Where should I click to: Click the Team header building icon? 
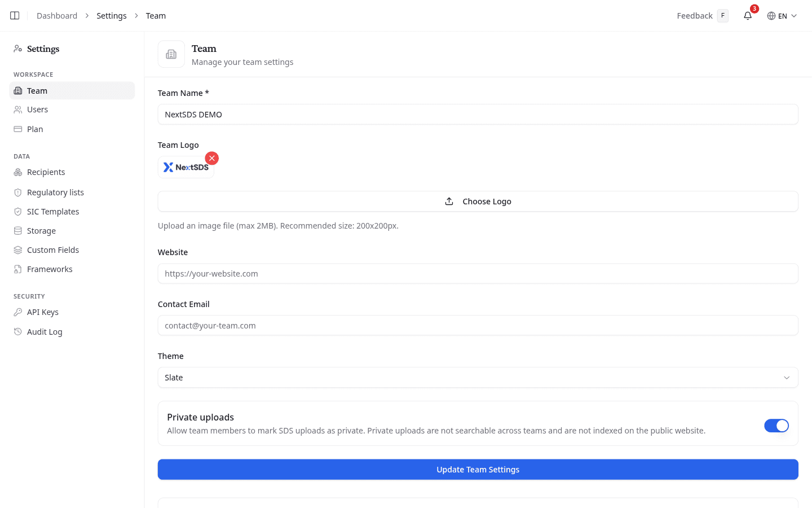point(171,54)
